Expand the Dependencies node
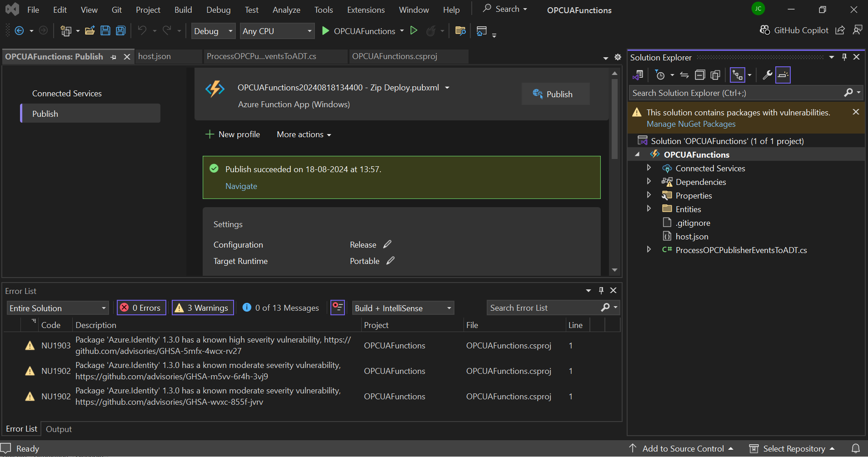This screenshot has height=457, width=868. 649,182
